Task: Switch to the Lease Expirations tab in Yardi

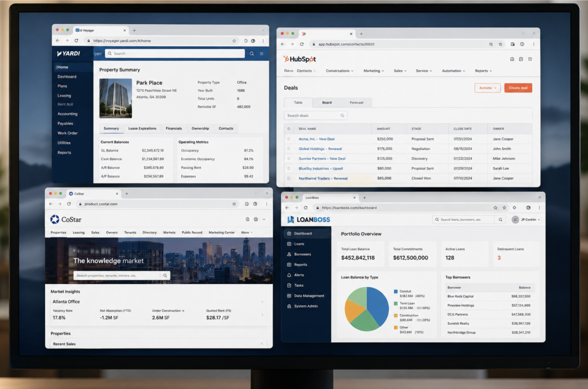Action: coord(142,128)
